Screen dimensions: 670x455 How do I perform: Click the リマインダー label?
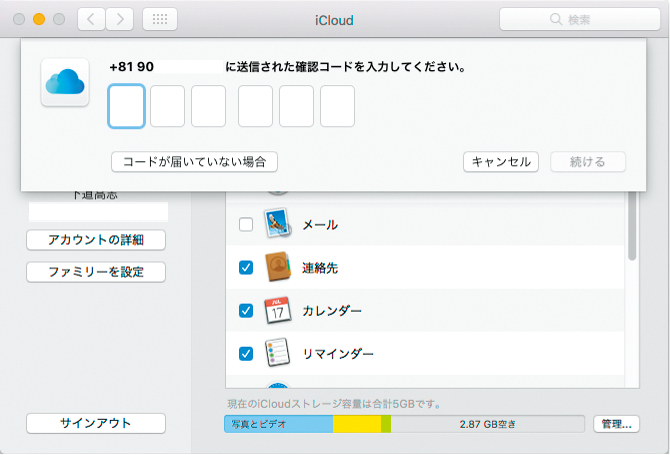pyautogui.click(x=338, y=354)
